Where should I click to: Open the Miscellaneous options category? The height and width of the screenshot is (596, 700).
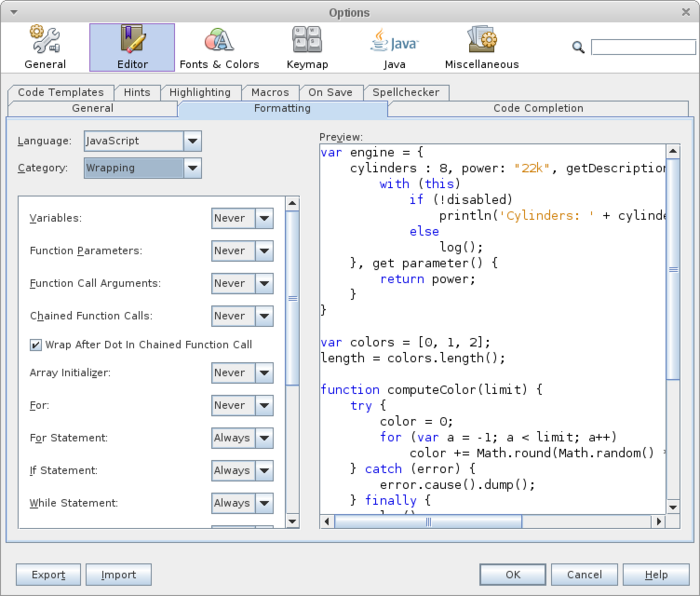tap(482, 47)
